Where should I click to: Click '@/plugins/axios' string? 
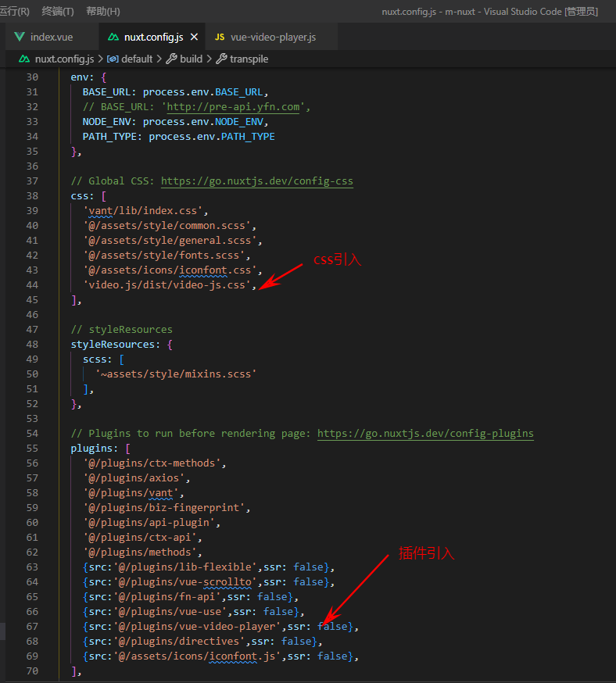pyautogui.click(x=134, y=478)
